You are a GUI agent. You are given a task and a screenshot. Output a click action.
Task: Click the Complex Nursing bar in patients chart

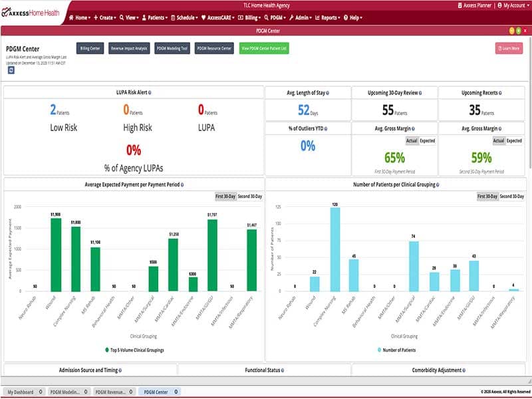tap(335, 249)
